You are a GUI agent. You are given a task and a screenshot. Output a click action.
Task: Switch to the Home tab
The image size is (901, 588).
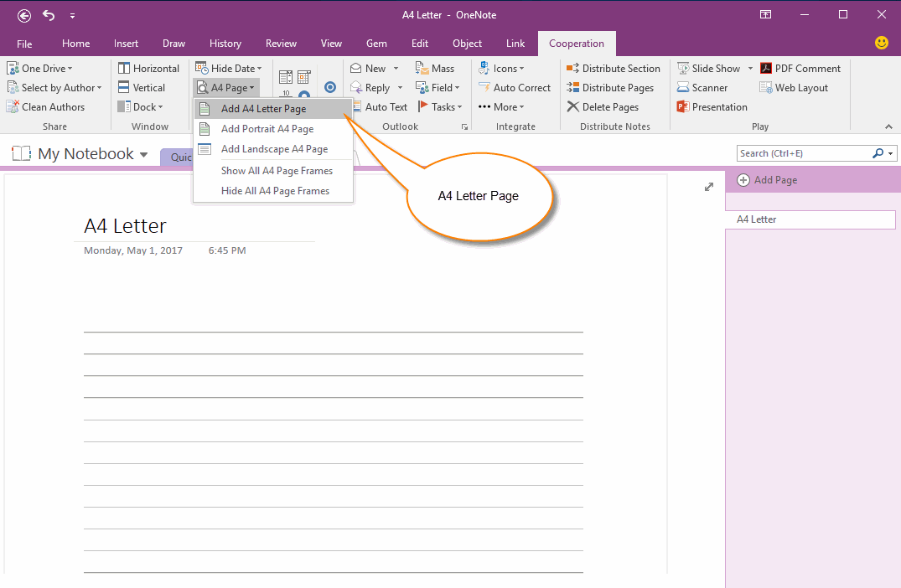click(x=75, y=44)
